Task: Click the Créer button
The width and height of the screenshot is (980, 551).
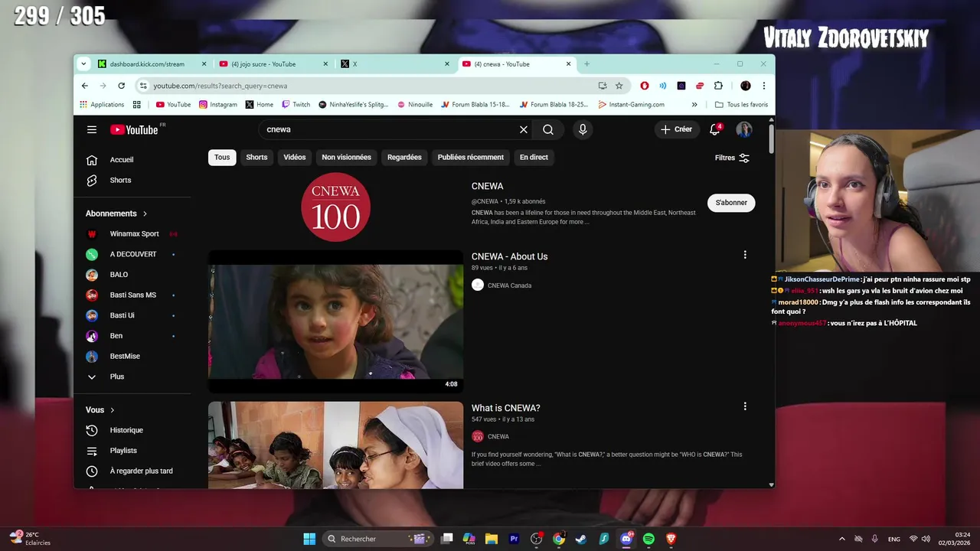Action: (676, 129)
